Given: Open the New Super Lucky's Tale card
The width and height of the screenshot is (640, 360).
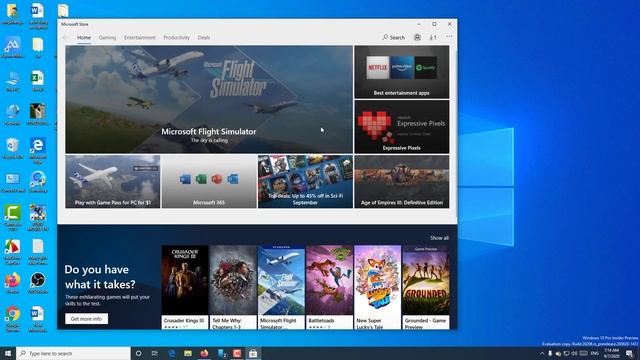Looking at the screenshot, I should pos(378,287).
